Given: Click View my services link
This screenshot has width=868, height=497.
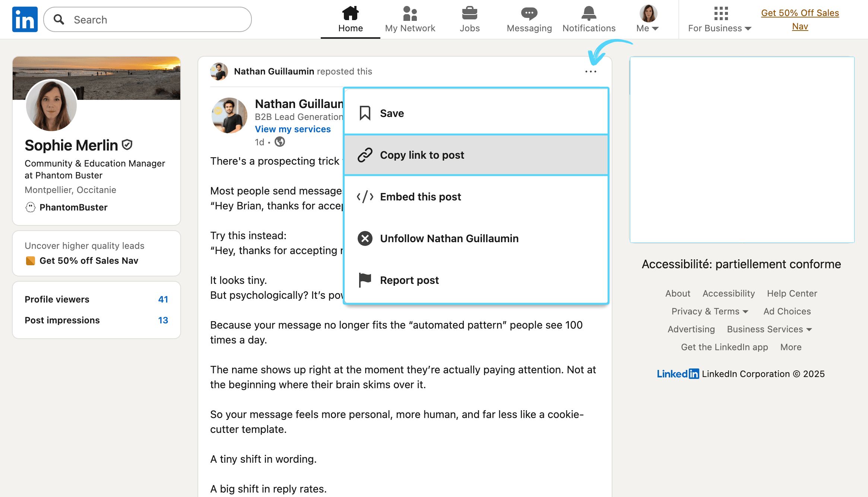Looking at the screenshot, I should pos(293,129).
